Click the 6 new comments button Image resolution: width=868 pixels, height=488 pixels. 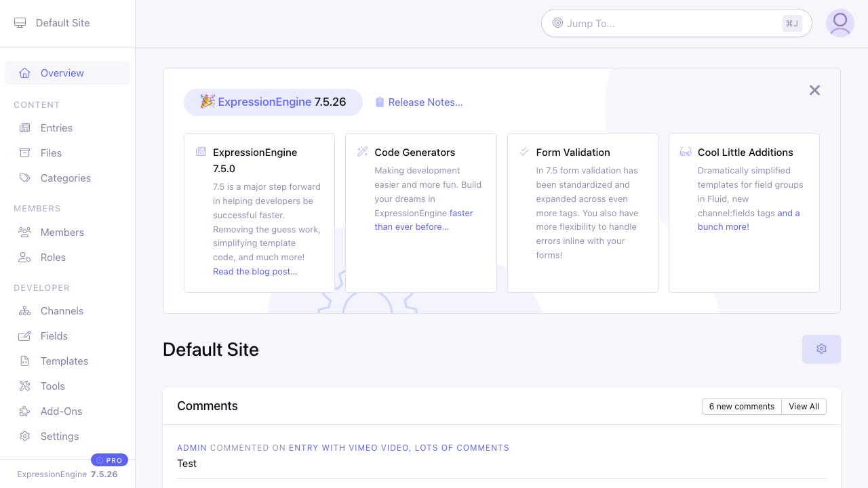(741, 407)
